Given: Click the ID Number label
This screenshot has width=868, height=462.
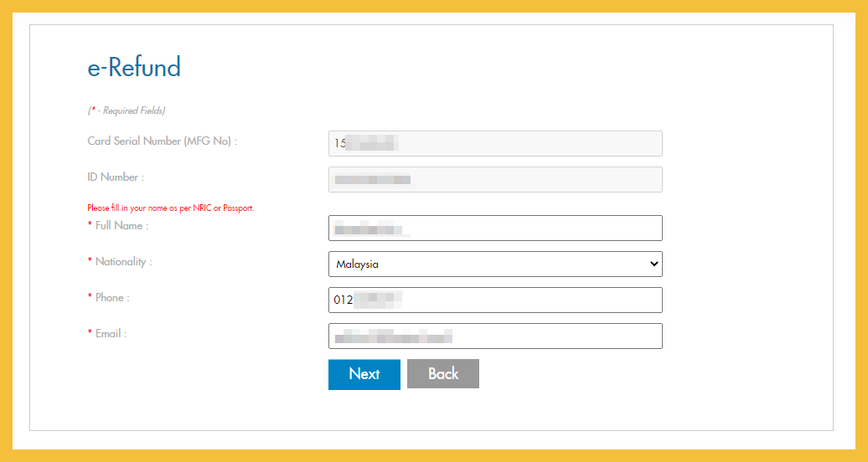Looking at the screenshot, I should (115, 177).
